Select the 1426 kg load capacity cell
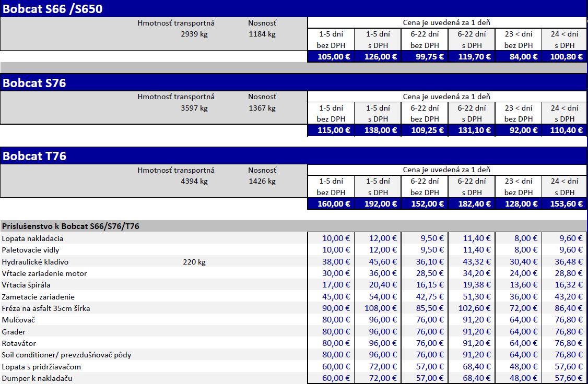The image size is (588, 384). [262, 182]
